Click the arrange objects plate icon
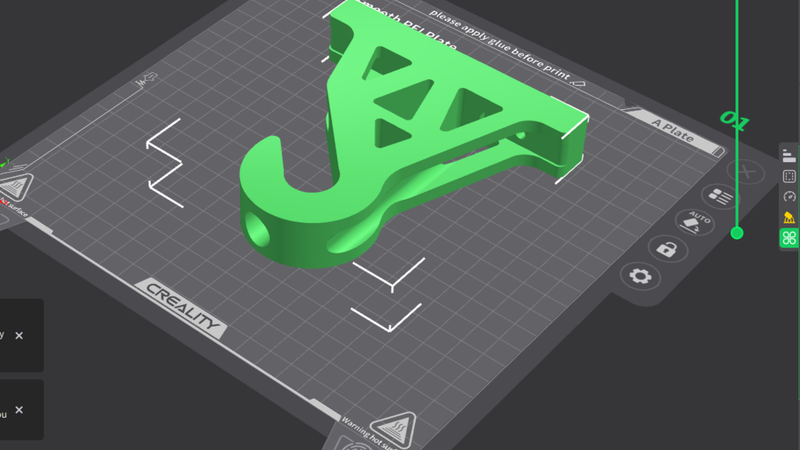The height and width of the screenshot is (450, 800). point(718,195)
